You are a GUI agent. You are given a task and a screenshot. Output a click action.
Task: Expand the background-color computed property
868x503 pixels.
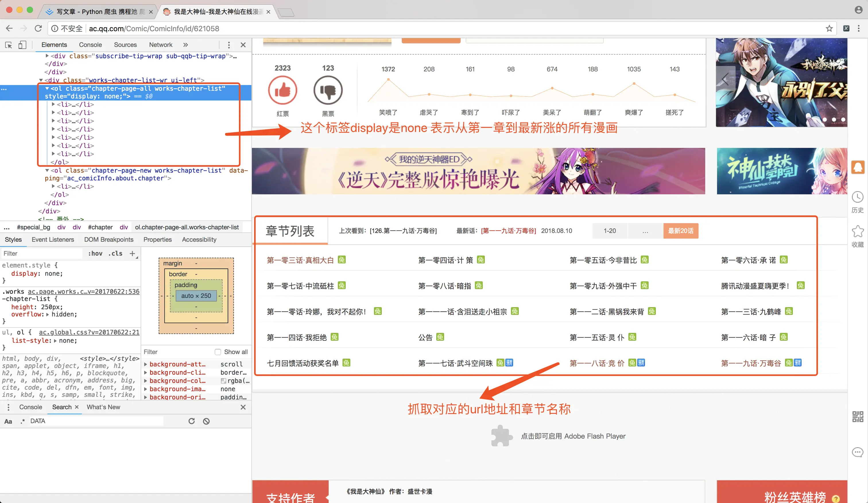(145, 381)
